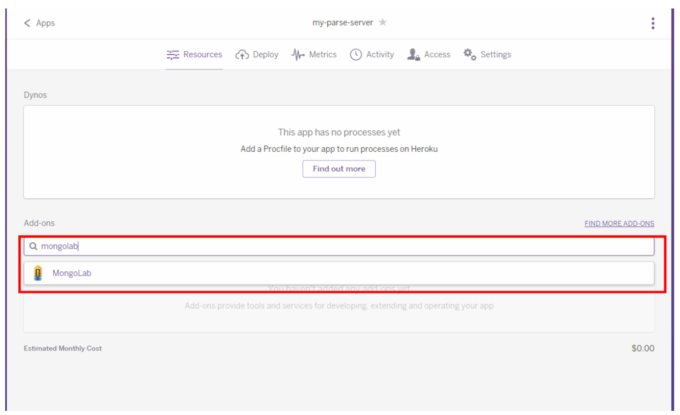Open the Access tab
The height and width of the screenshot is (415, 680).
pyautogui.click(x=428, y=55)
